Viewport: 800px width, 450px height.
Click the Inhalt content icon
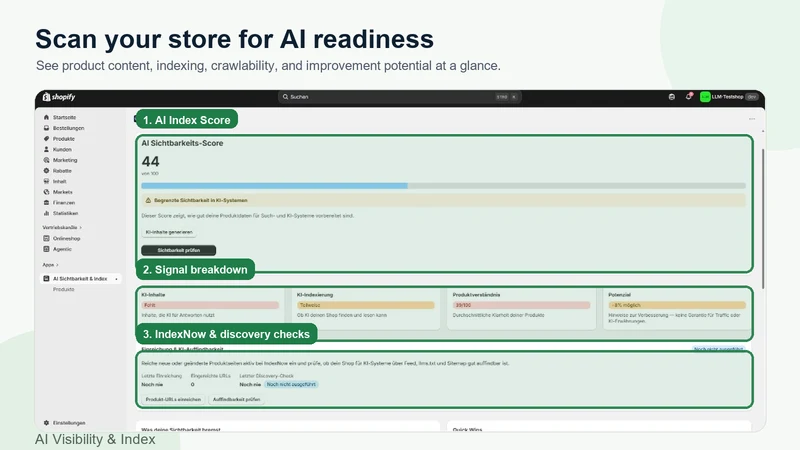coord(46,181)
